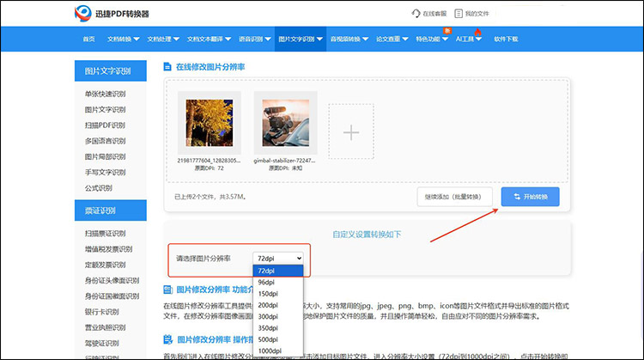The width and height of the screenshot is (644, 360).
Task: Open 驾驶证识别 in sidebar
Action: tap(102, 343)
